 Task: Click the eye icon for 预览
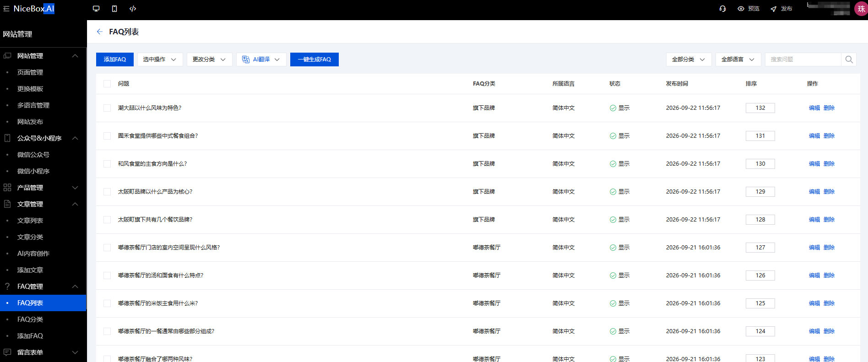741,9
